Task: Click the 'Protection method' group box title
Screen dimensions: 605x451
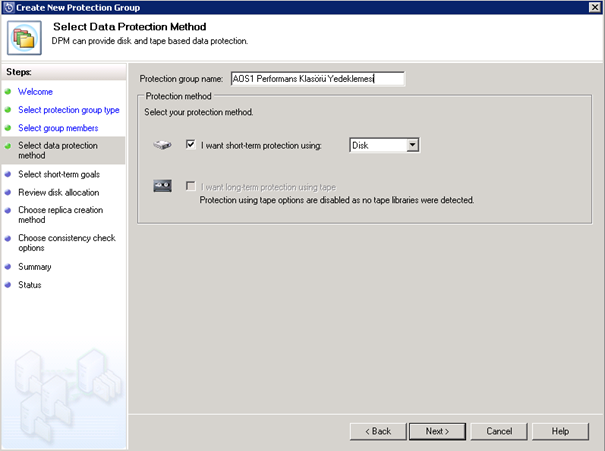Action: (x=179, y=96)
